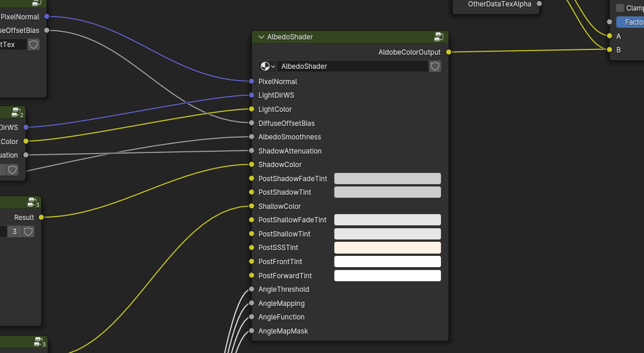Click the shield icon next to tTex field

coord(34,44)
